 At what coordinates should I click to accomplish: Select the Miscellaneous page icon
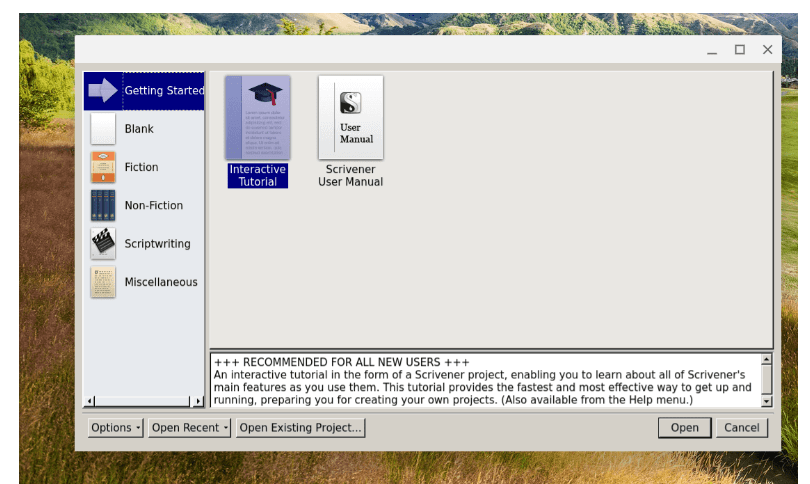pyautogui.click(x=103, y=282)
